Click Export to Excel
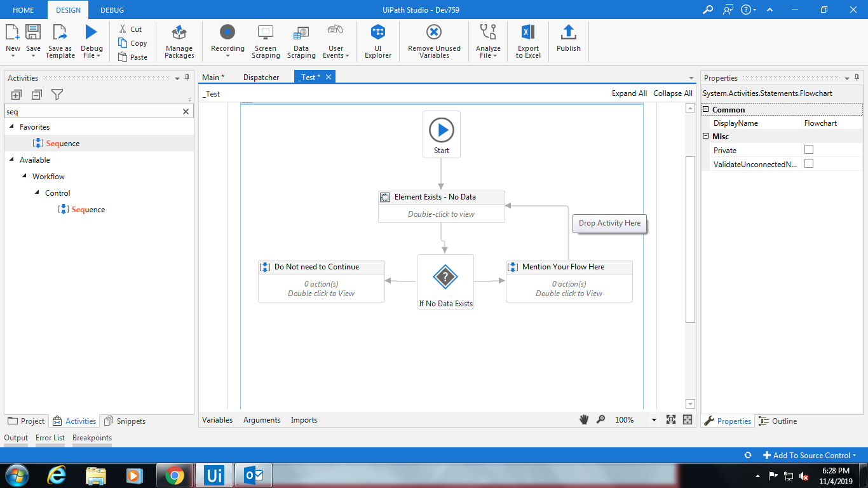 point(528,42)
